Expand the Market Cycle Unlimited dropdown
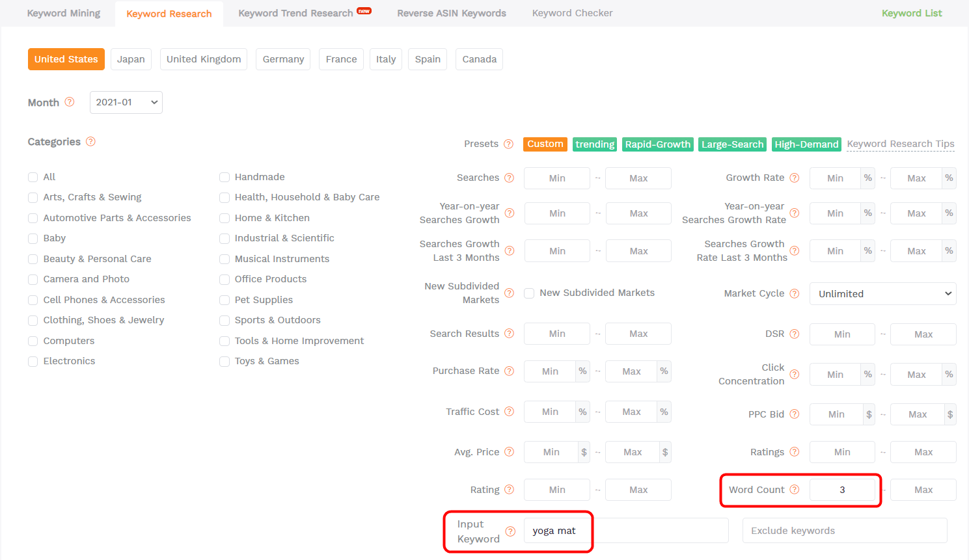 click(x=882, y=294)
